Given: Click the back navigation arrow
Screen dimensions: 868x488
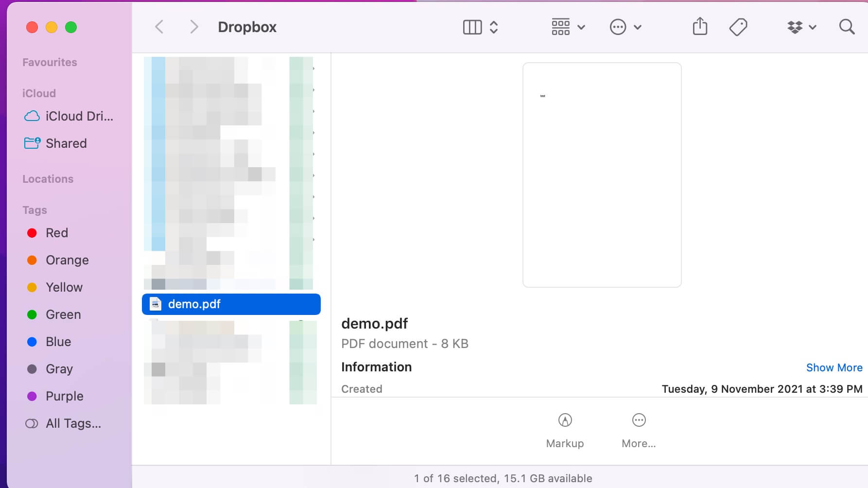Looking at the screenshot, I should click(159, 27).
